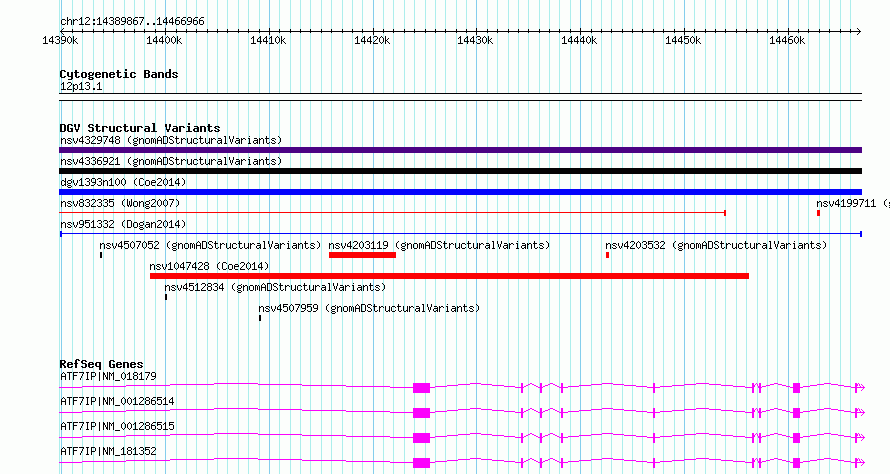Screen dimensions: 890x474
Task: Click the nsv4507052 black tick marker
Action: [101, 255]
